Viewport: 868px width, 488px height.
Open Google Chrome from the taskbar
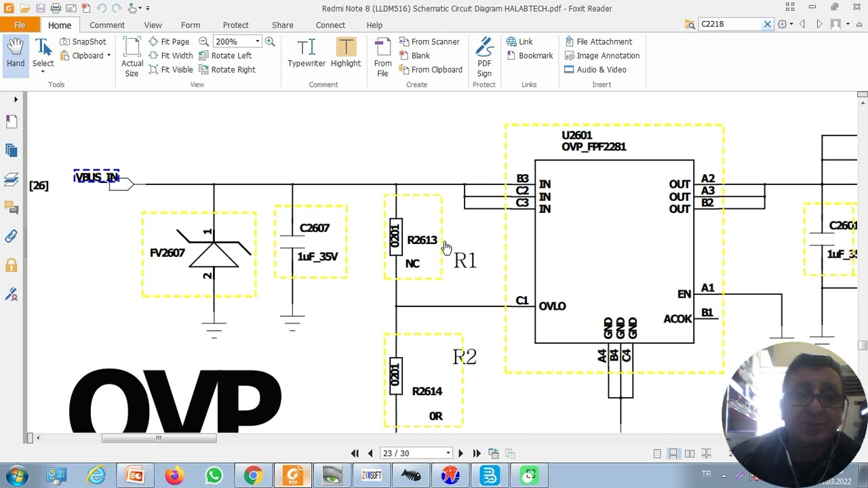(x=253, y=476)
